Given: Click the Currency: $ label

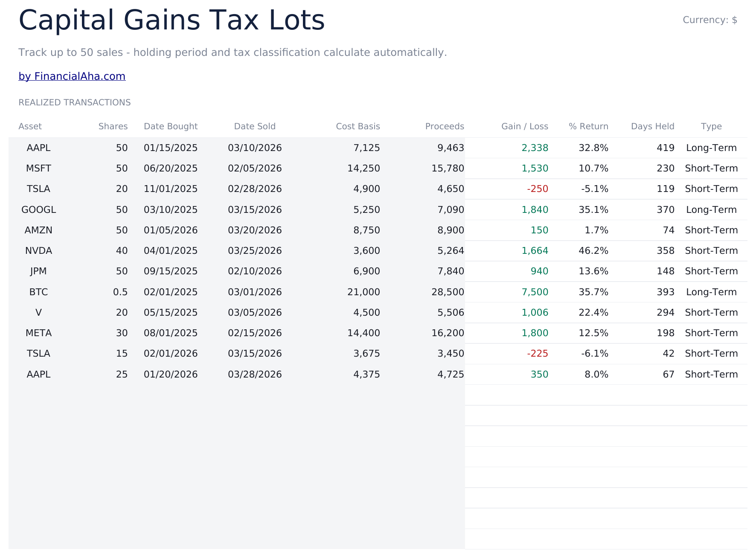Looking at the screenshot, I should coord(710,20).
